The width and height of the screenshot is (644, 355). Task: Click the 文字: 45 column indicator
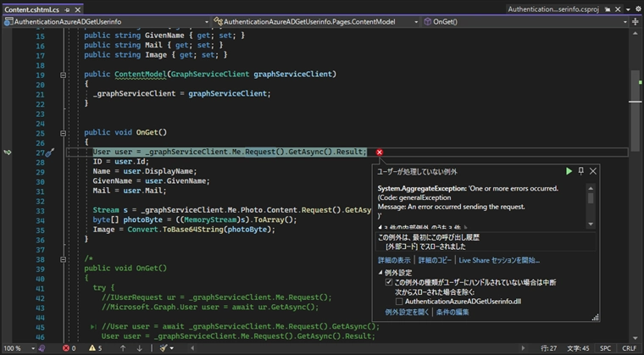[578, 348]
